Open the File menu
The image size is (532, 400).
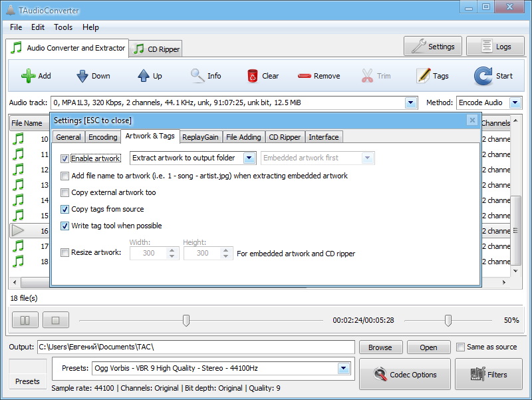coord(16,27)
